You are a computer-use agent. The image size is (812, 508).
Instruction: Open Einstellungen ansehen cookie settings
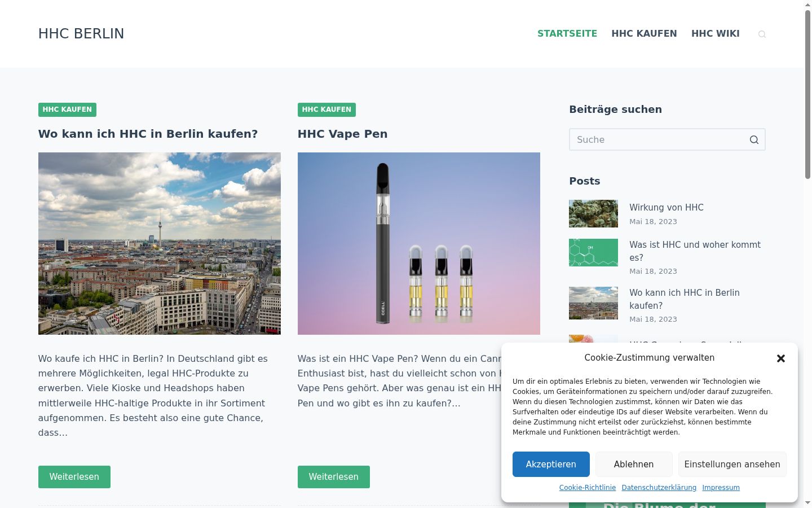[x=732, y=464]
